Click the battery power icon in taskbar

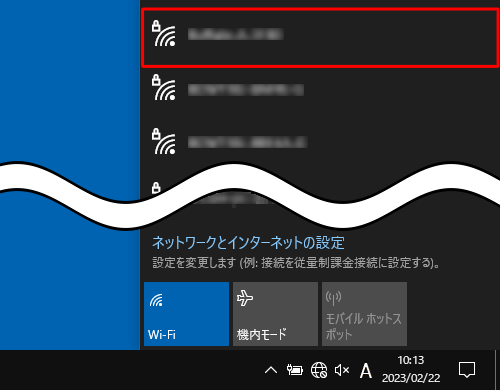295,370
